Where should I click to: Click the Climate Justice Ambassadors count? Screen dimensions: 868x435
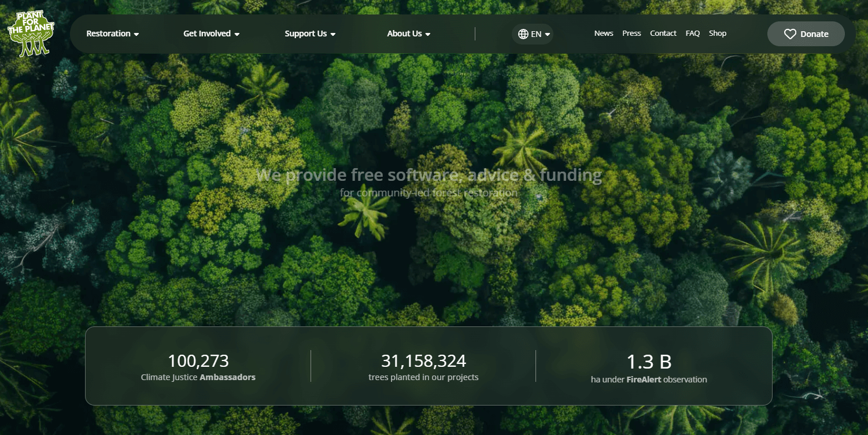198,362
